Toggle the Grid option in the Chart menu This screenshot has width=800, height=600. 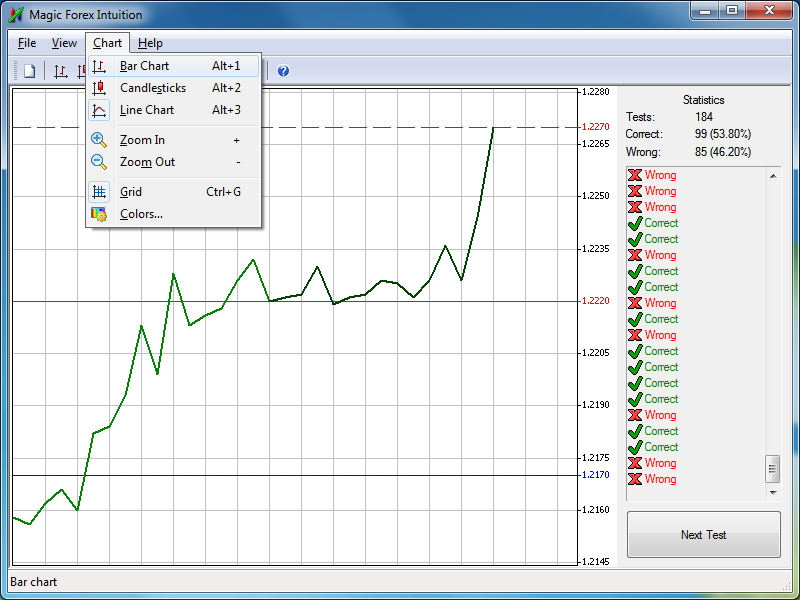[173, 192]
